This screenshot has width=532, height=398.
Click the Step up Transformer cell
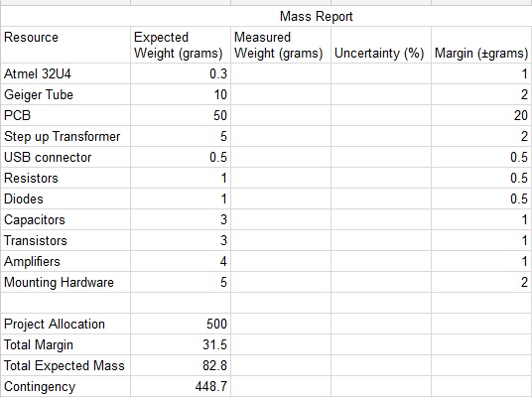pos(66,136)
